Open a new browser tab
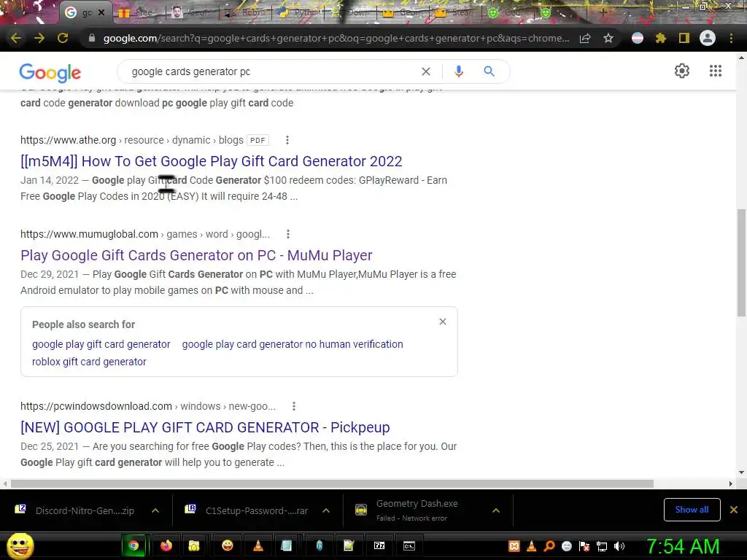 coord(603,12)
